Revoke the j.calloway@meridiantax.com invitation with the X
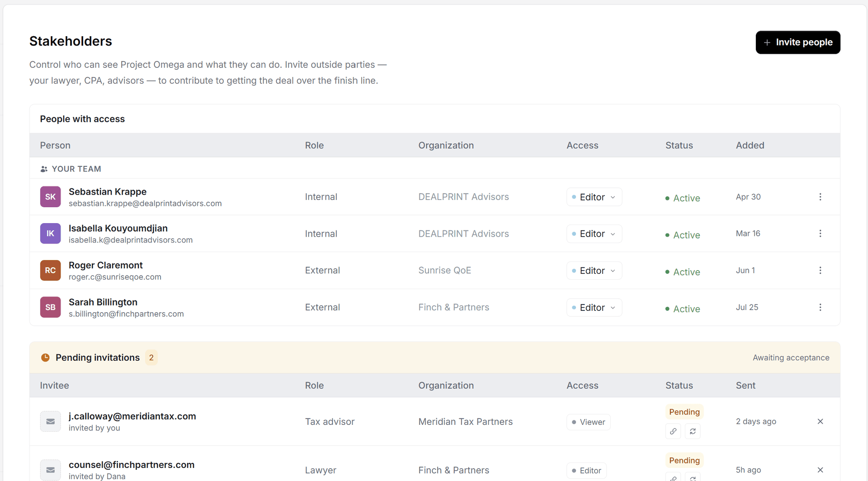 pyautogui.click(x=820, y=421)
